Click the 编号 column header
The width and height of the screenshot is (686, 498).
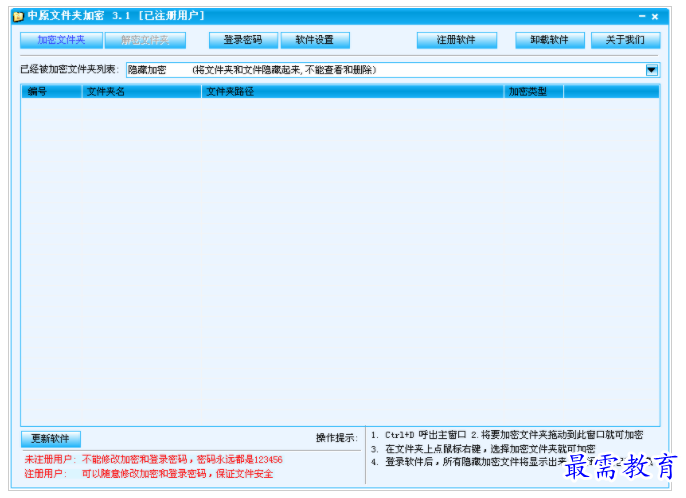(x=52, y=91)
